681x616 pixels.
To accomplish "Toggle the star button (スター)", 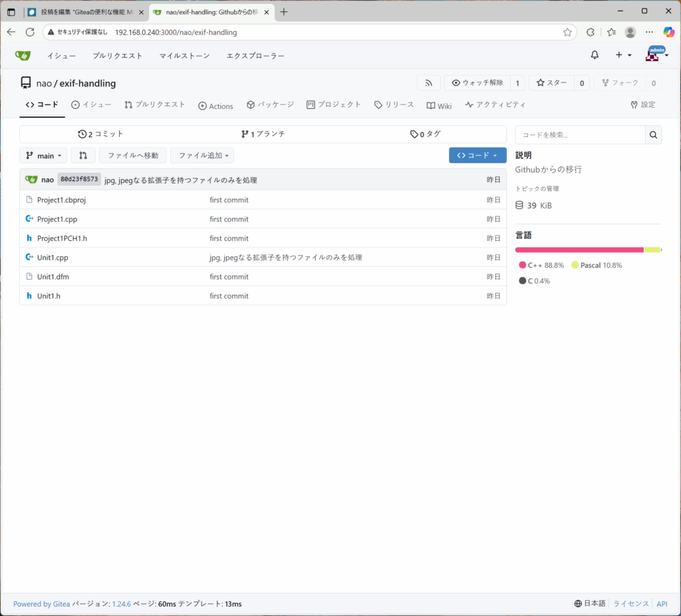I will [x=551, y=83].
